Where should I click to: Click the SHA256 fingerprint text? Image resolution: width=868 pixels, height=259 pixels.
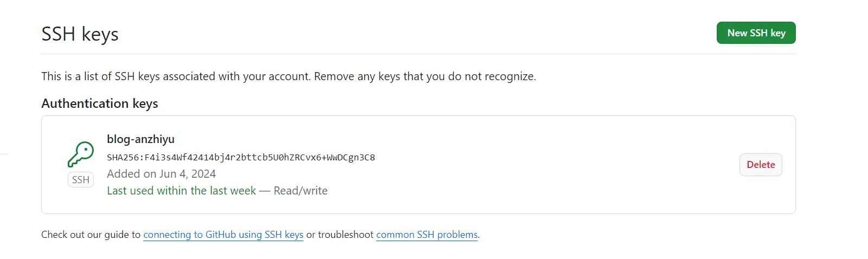tap(241, 158)
